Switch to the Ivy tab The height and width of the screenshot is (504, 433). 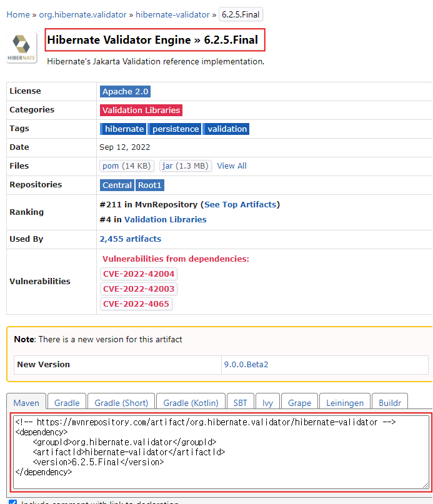[x=267, y=402]
